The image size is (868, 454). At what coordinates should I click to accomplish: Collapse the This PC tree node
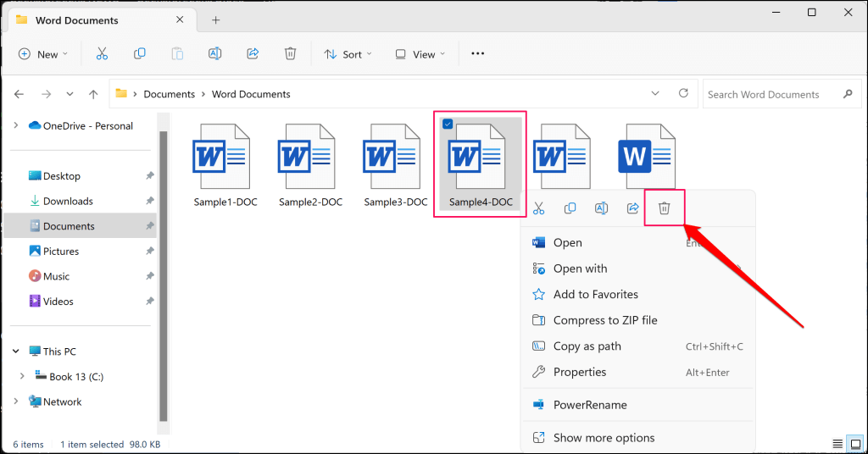coord(15,352)
